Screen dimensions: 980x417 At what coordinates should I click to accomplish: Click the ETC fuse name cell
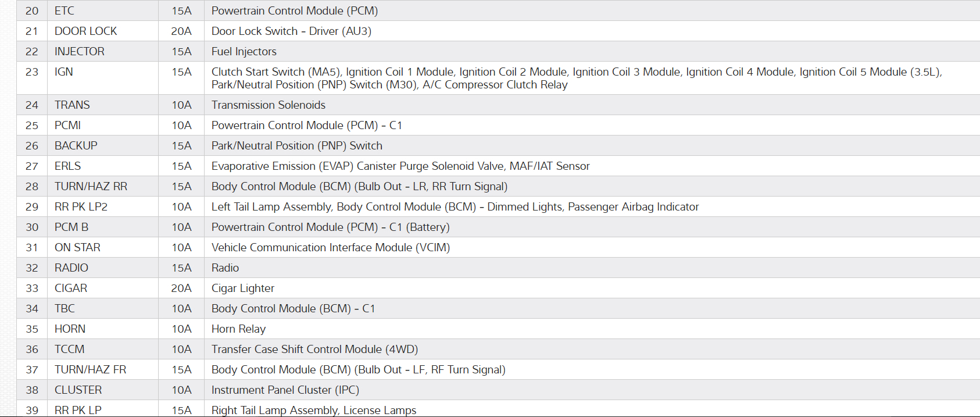coord(65,11)
